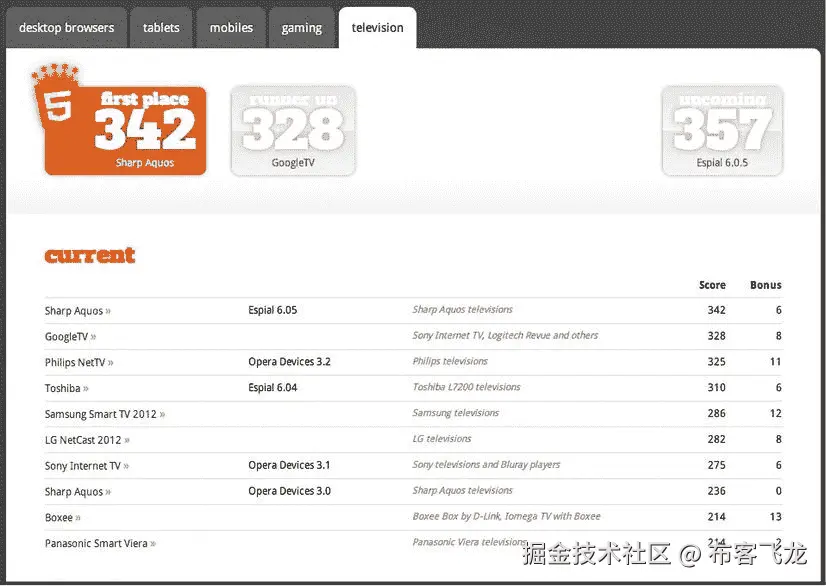This screenshot has height=586, width=826.
Task: Open the Sony Internet TV link
Action: pos(87,466)
